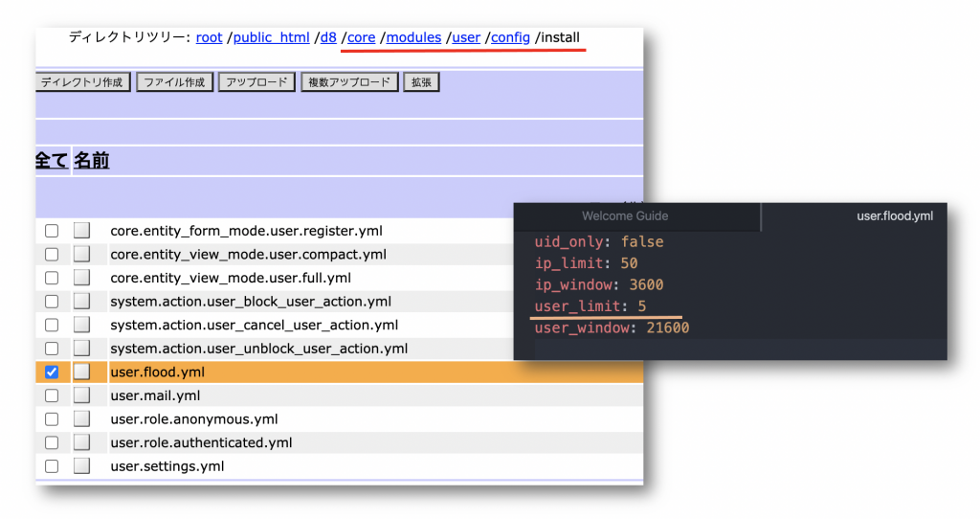Check box for user.settings.yml

[x=52, y=466]
